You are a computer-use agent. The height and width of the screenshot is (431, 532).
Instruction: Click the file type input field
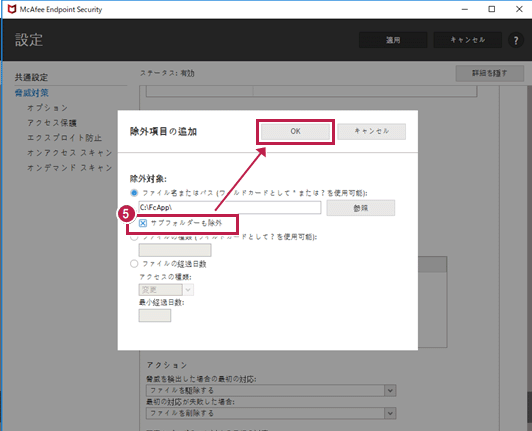pyautogui.click(x=175, y=250)
